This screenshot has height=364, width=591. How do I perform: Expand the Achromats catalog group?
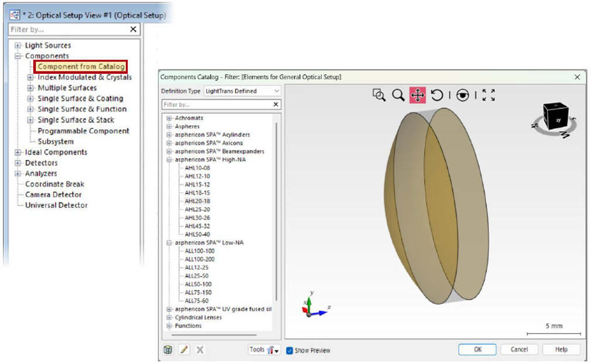(x=169, y=118)
